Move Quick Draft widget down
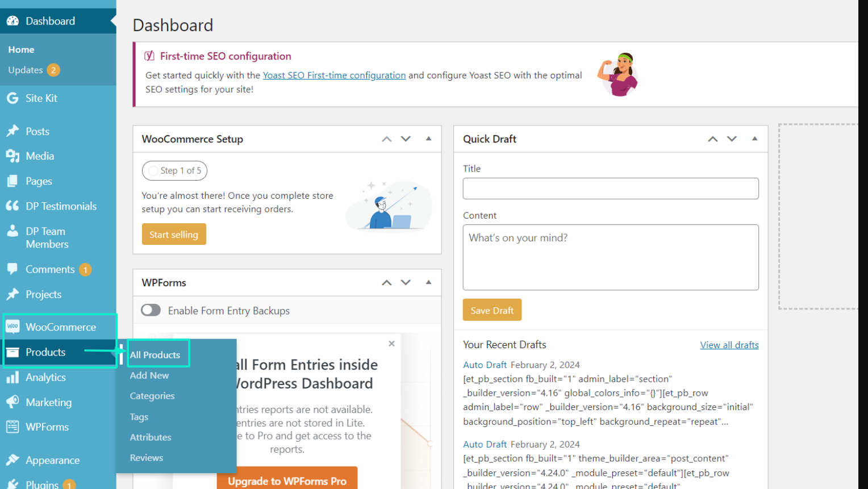 (x=732, y=139)
